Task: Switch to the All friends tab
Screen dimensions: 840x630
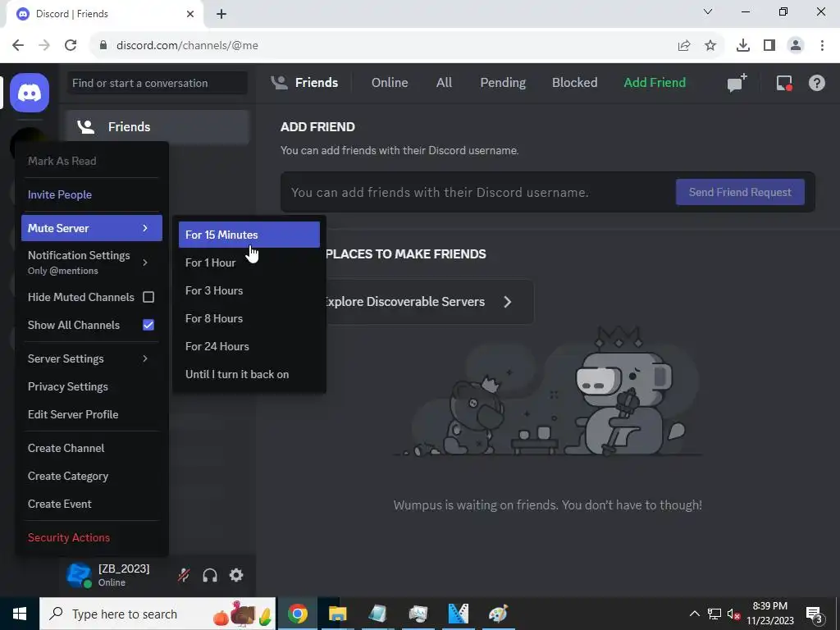Action: point(444,83)
